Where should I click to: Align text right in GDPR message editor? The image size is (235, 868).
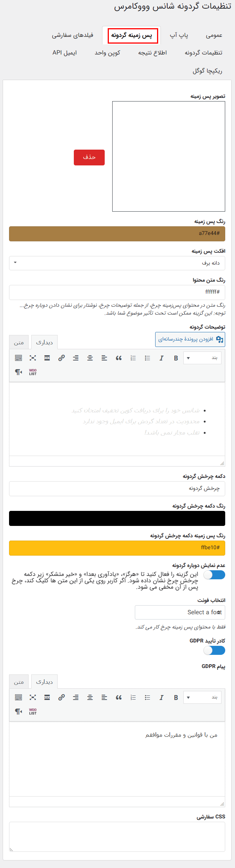pyautogui.click(x=76, y=697)
